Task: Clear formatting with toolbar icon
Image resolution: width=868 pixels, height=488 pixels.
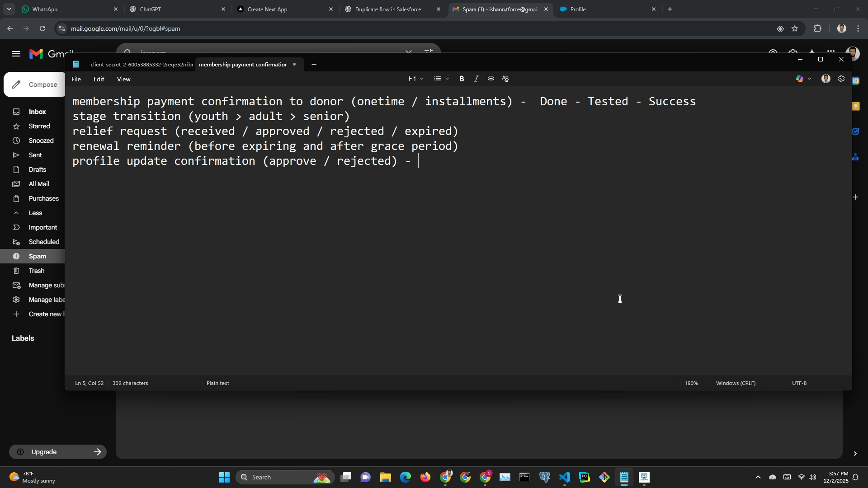Action: pos(505,79)
